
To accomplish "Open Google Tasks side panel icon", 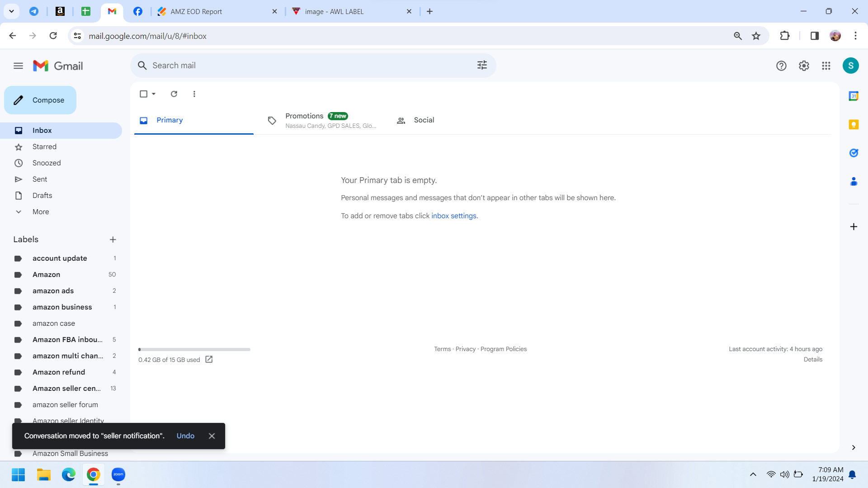I will click(854, 153).
